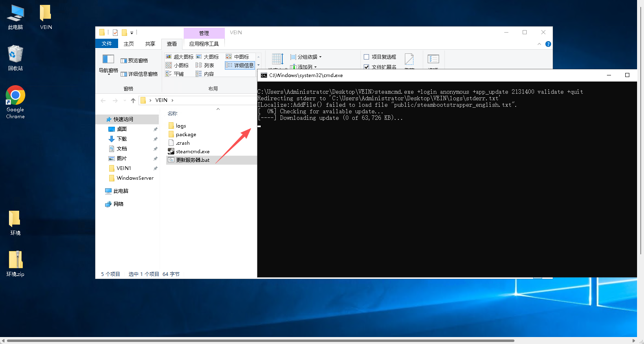Switch to the 主页 Home ribbon tab
The height and width of the screenshot is (344, 644).
(129, 44)
